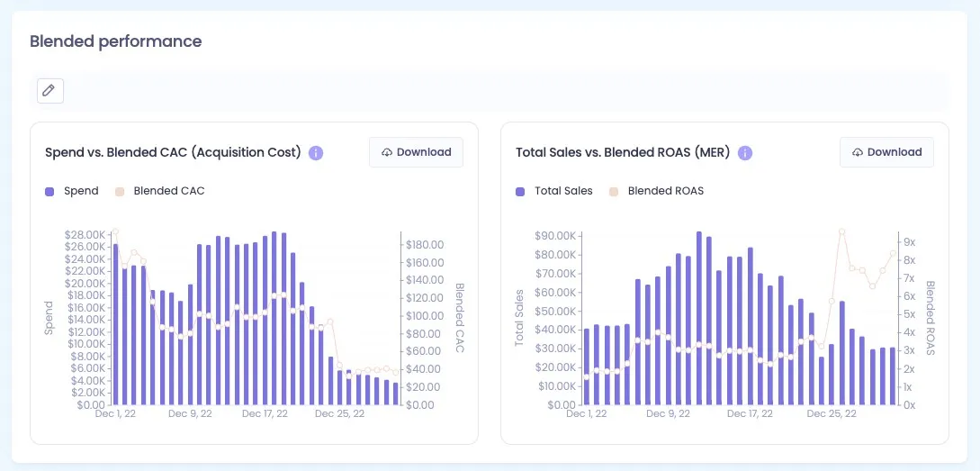Viewport: 980px width, 471px height.
Task: Click the 'Total Sales vs. Blended ROAS (MER)' title
Action: [x=623, y=152]
